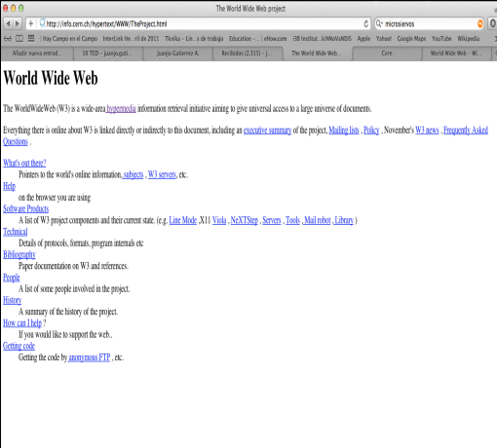Go back with the back arrow
Image resolution: width=497 pixels, height=448 pixels.
pyautogui.click(x=8, y=23)
